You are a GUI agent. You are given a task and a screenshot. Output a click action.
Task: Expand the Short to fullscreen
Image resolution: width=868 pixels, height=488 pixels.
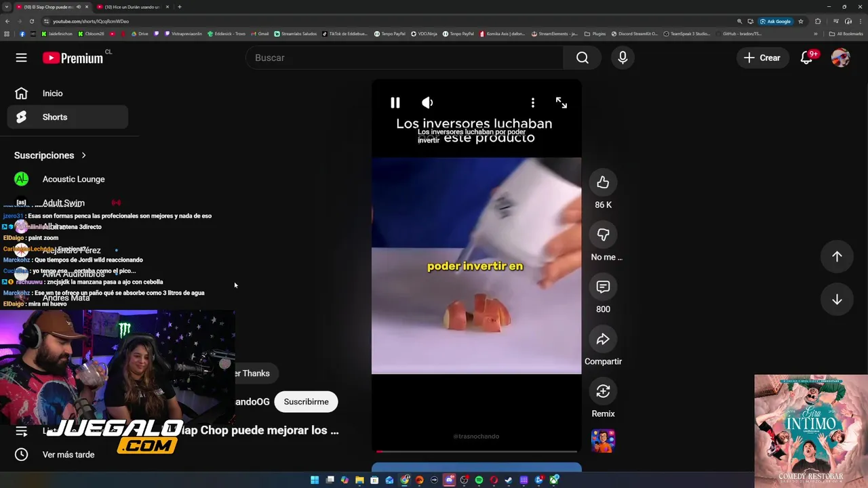pyautogui.click(x=561, y=102)
